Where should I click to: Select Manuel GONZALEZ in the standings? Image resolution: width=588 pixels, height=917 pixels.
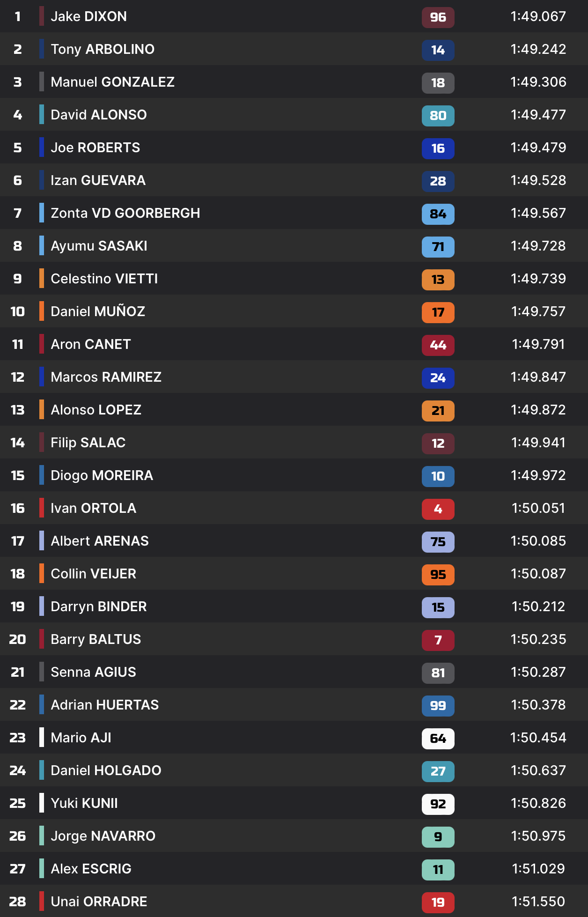pos(112,82)
